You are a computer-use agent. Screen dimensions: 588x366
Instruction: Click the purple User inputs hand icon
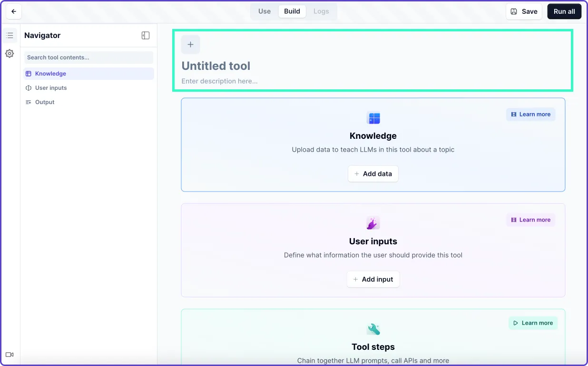point(373,223)
